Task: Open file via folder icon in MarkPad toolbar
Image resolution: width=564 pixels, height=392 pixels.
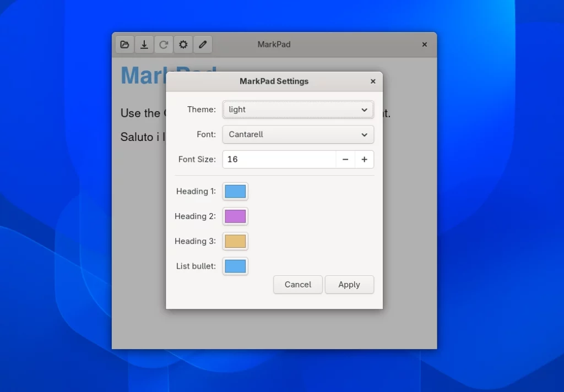Action: (125, 45)
